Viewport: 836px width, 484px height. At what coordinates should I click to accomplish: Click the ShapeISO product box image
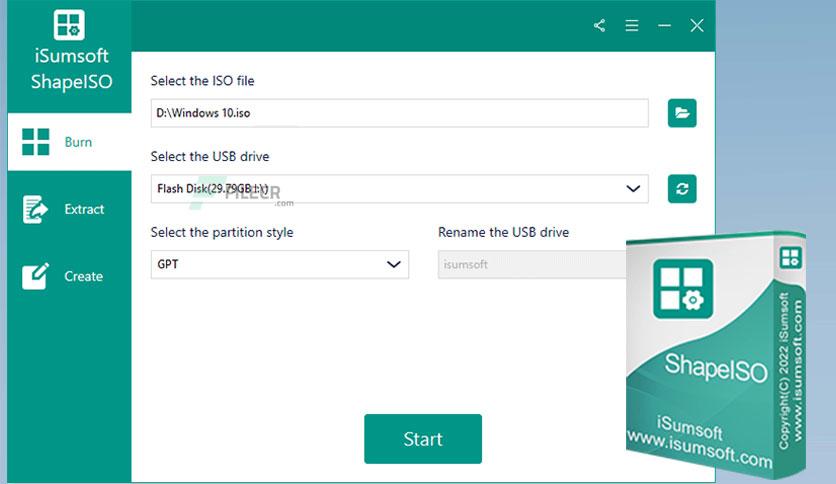coord(716,354)
